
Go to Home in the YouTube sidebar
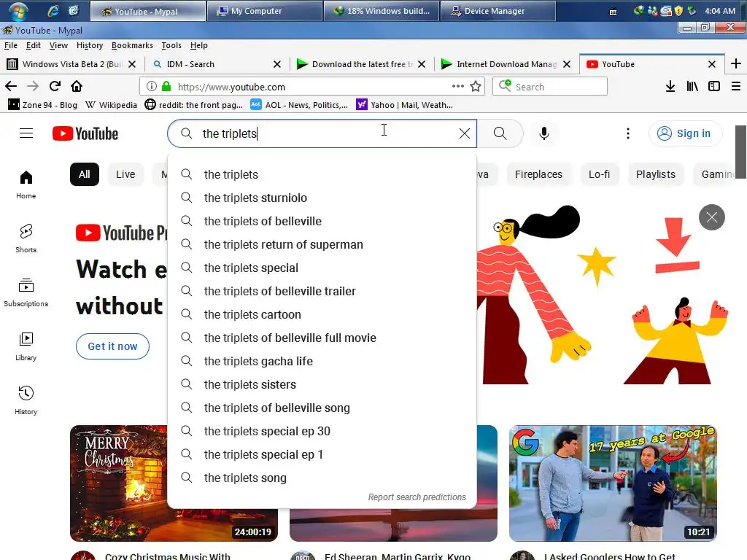[26, 184]
